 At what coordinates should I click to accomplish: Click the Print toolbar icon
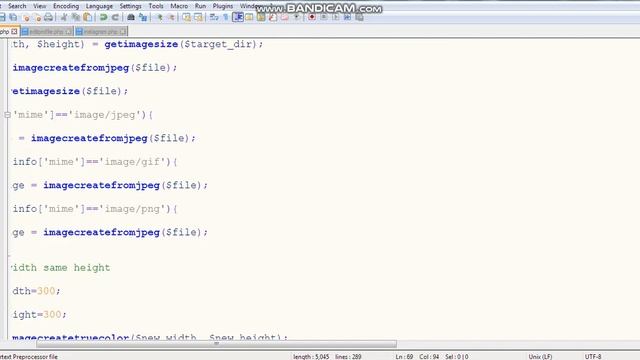click(48, 17)
